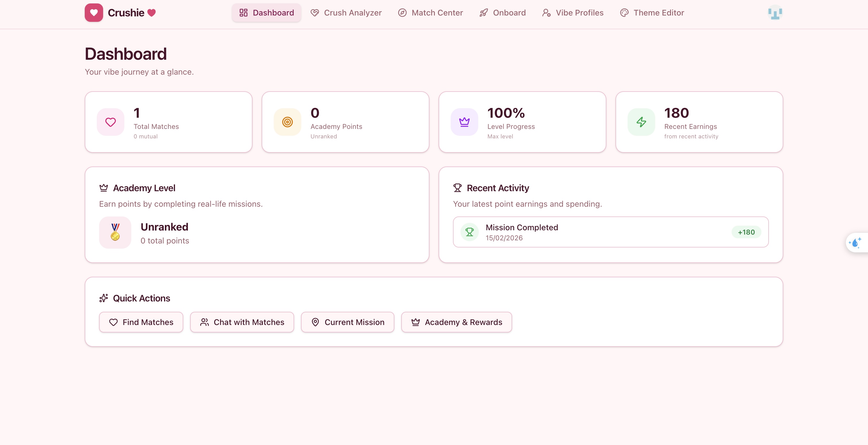This screenshot has width=868, height=445.
Task: Click the user avatar in header
Action: 775,13
